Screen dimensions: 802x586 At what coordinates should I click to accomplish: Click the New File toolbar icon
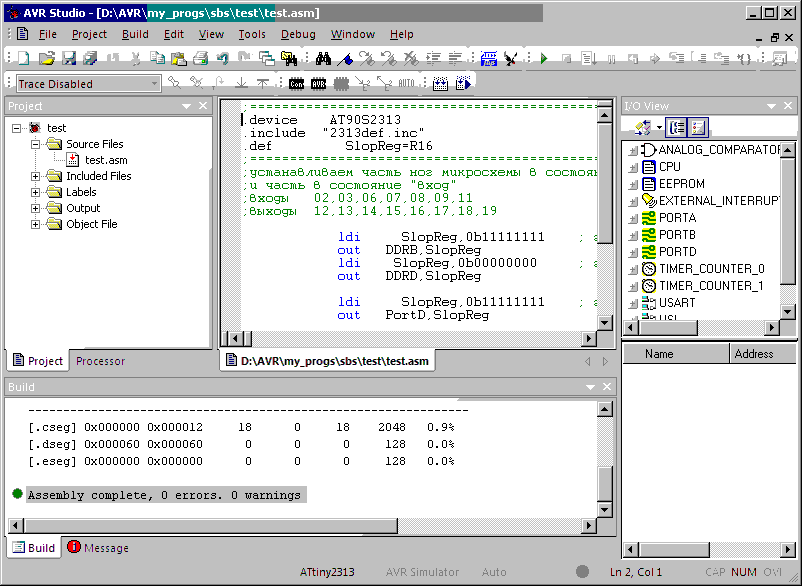click(24, 58)
